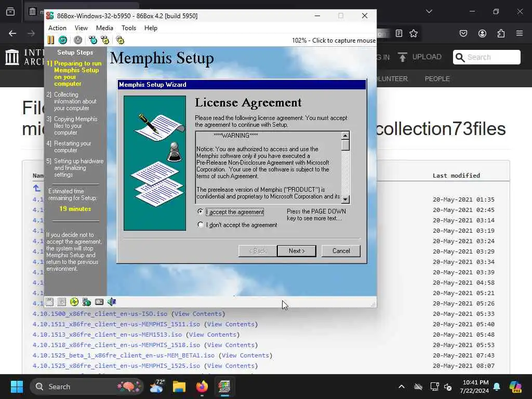Click the Windows taskbar search box
The image size is (532, 399).
pos(87,387)
